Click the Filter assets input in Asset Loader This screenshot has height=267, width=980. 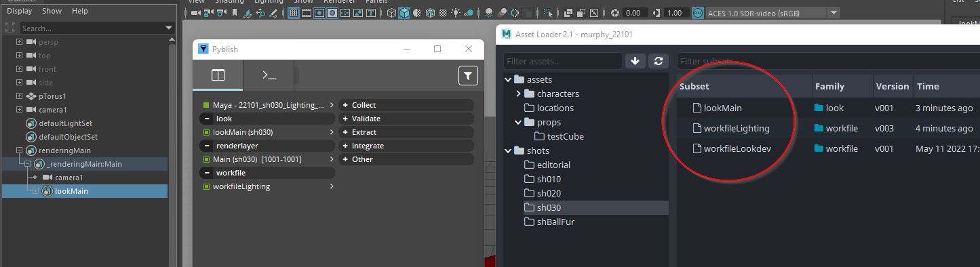click(x=562, y=61)
